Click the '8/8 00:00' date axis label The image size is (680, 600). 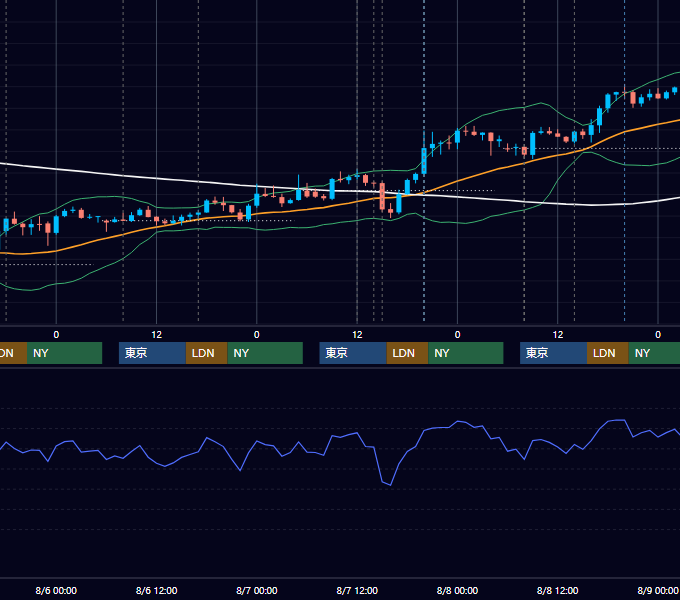[457, 590]
